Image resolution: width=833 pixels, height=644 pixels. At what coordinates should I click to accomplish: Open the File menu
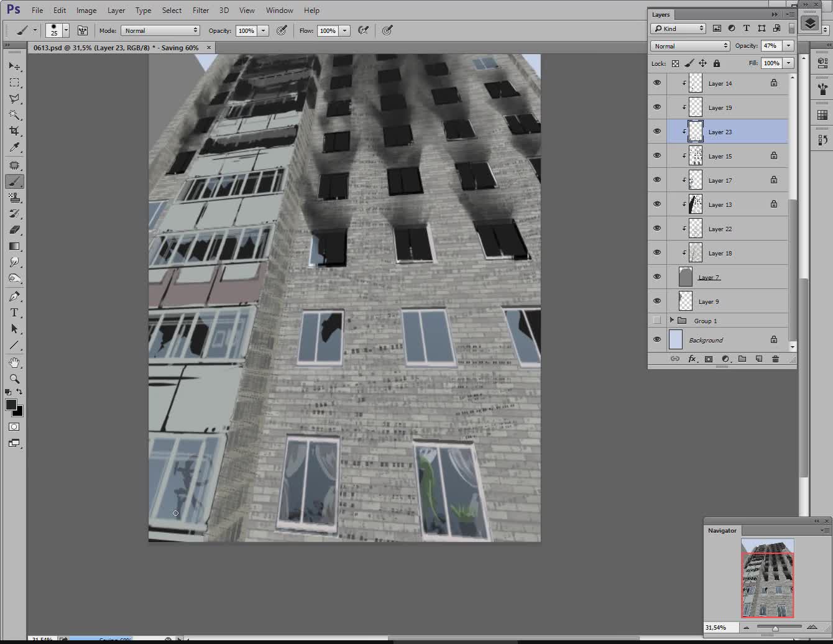(37, 10)
